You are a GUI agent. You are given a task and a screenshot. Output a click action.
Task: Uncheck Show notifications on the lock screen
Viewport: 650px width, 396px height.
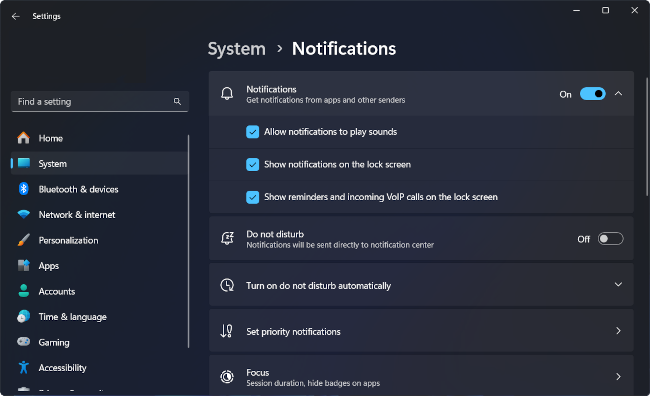(252, 165)
